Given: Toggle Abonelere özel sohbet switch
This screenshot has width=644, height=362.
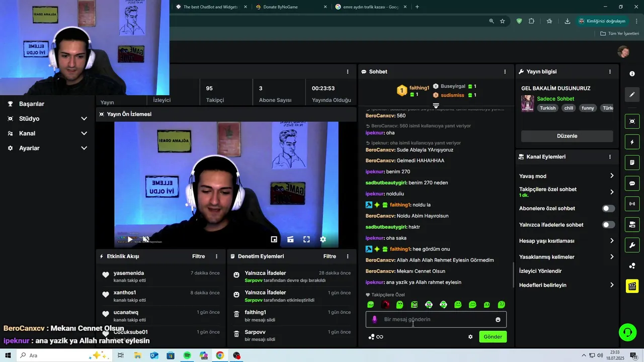Looking at the screenshot, I should click(x=608, y=208).
